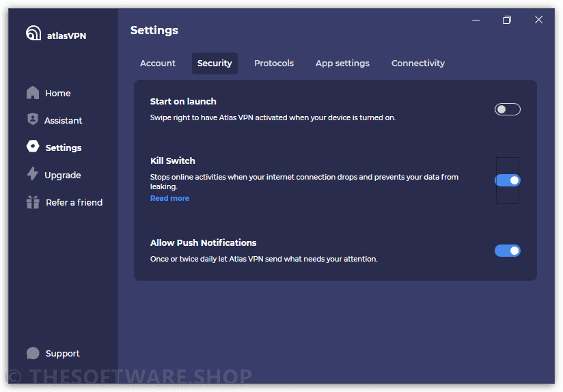Switch to the Account tab
The height and width of the screenshot is (392, 563).
158,64
